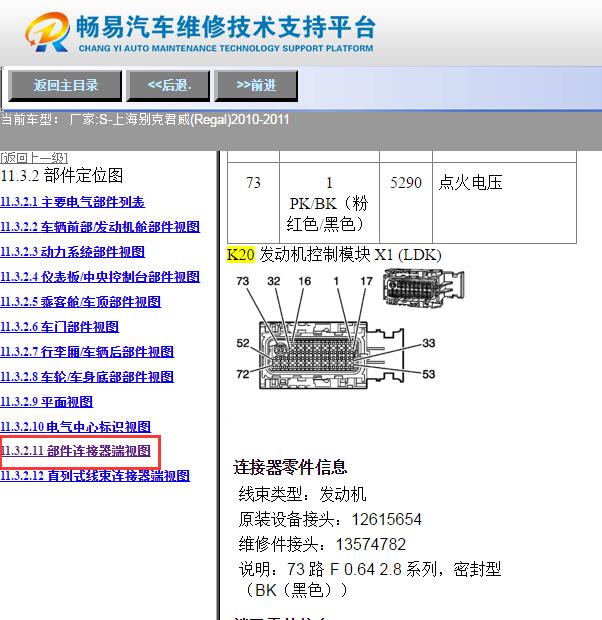Open 11.3.2.3 动力系统部件视图
The width and height of the screenshot is (602, 620).
[73, 252]
